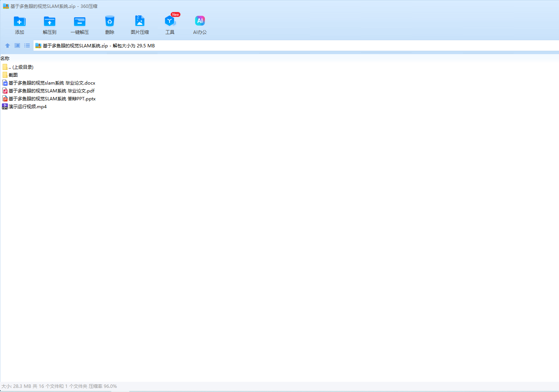Select the 截图 folder

pos(13,75)
